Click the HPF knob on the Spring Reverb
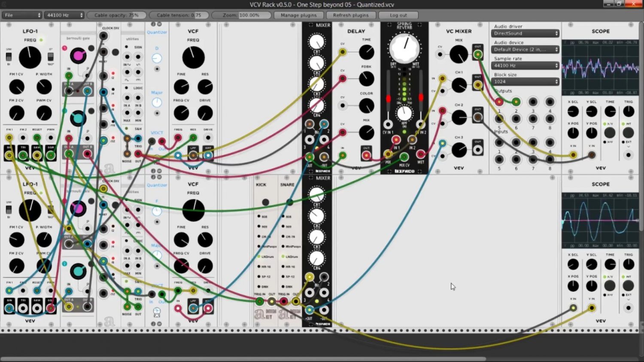 pos(404,114)
